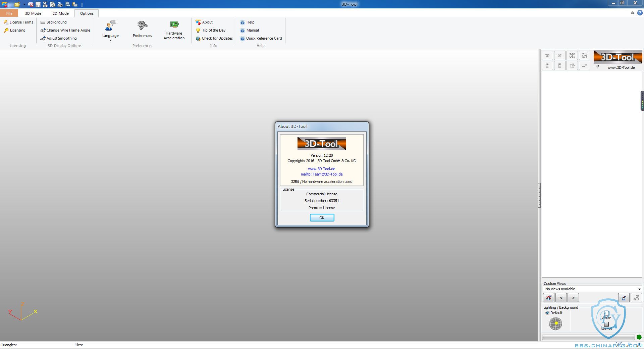The height and width of the screenshot is (349, 644).
Task: Click the save custom view icon
Action: point(624,298)
